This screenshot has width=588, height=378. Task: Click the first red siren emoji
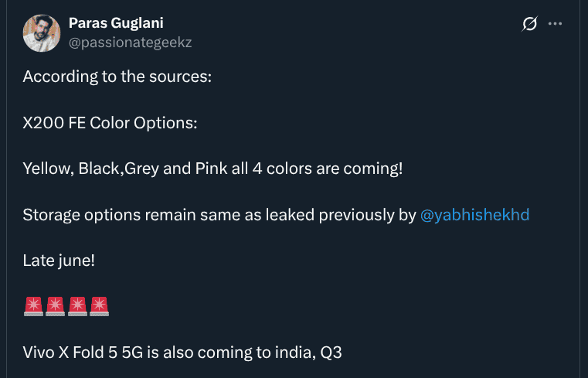point(33,306)
